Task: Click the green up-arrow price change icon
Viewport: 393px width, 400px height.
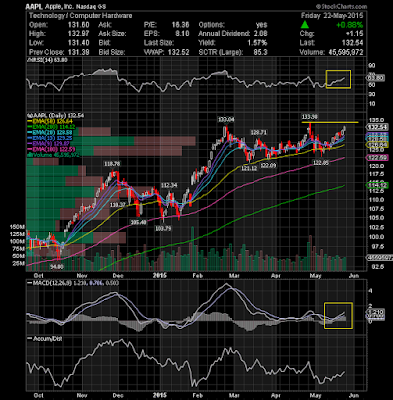Action: click(304, 25)
